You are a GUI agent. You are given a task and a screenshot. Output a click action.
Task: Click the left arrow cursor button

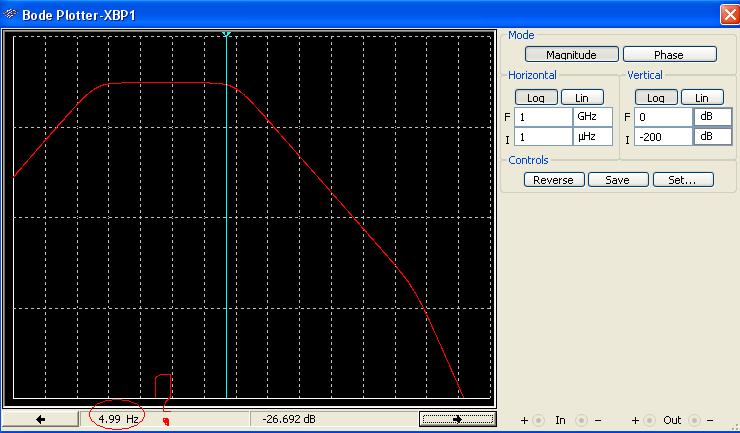click(x=41, y=419)
